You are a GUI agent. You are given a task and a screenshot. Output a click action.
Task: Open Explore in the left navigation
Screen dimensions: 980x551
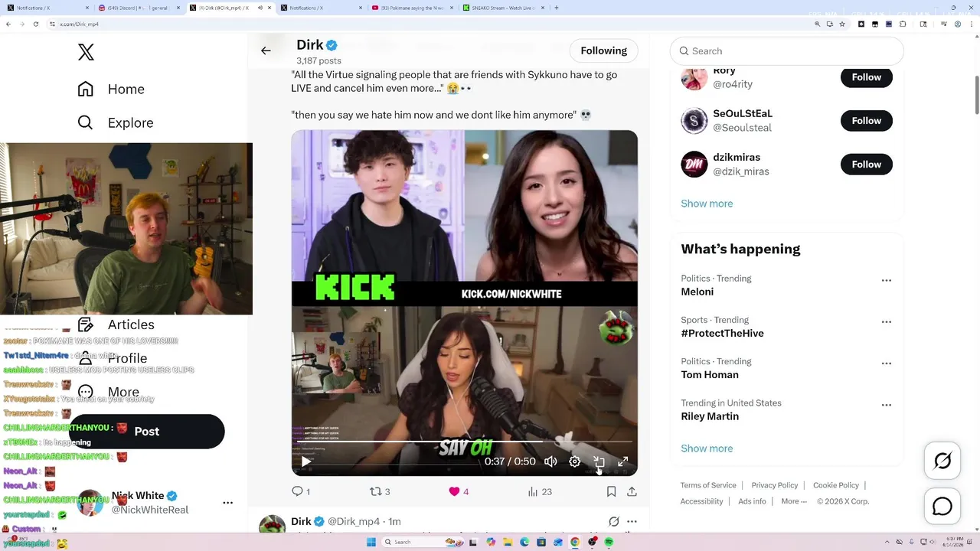click(x=116, y=122)
